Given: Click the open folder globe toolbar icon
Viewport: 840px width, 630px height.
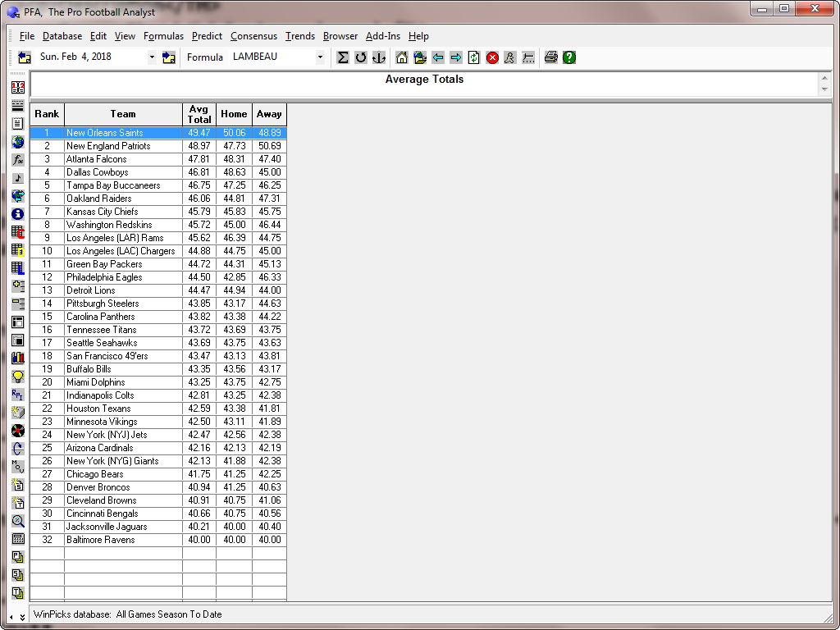Looking at the screenshot, I should 420,57.
